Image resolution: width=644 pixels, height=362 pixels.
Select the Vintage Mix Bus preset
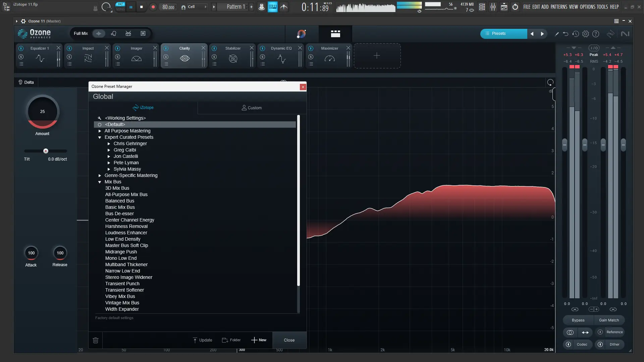pyautogui.click(x=122, y=303)
